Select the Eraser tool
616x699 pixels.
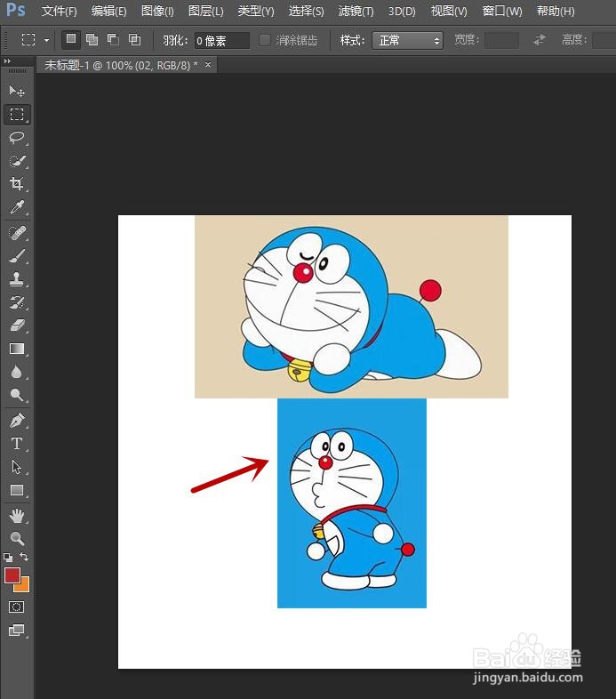coord(17,325)
